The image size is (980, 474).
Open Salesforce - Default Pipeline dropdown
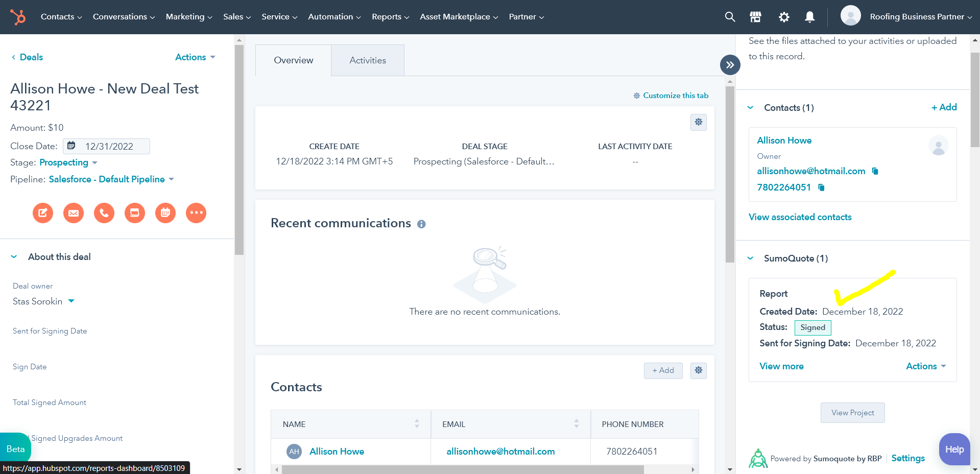111,179
